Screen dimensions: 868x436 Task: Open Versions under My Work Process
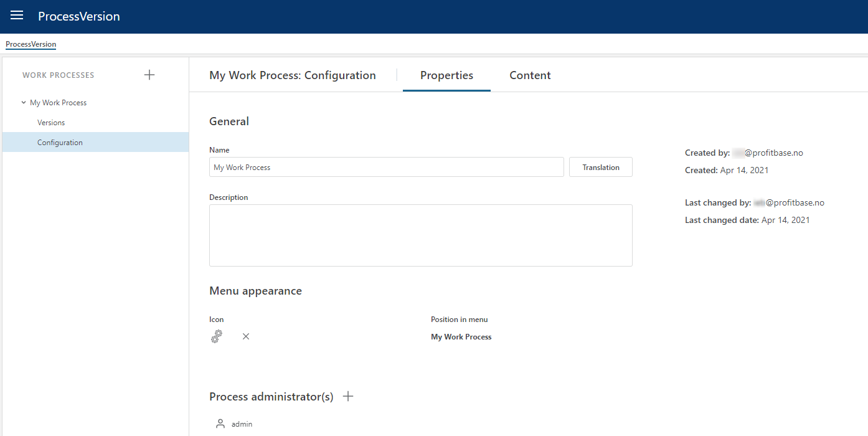[x=51, y=123]
